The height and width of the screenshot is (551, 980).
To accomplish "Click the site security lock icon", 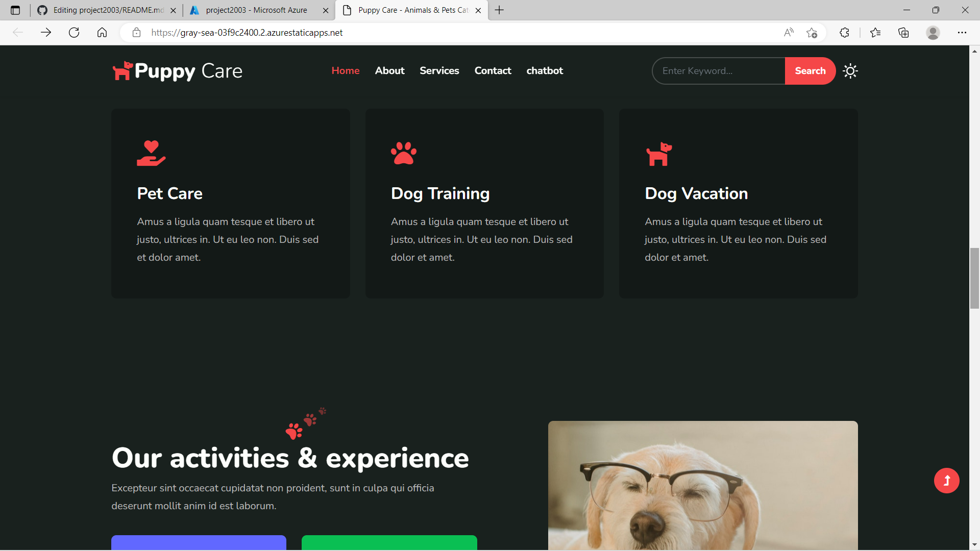I will tap(136, 32).
